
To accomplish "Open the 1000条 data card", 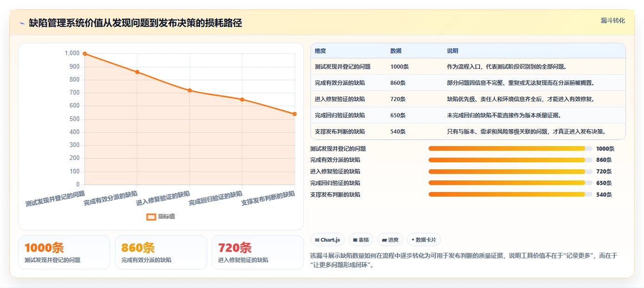I will coord(64,252).
